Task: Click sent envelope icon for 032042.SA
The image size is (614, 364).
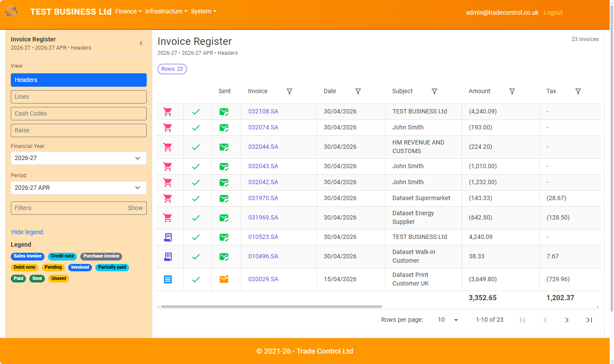Action: (x=224, y=182)
